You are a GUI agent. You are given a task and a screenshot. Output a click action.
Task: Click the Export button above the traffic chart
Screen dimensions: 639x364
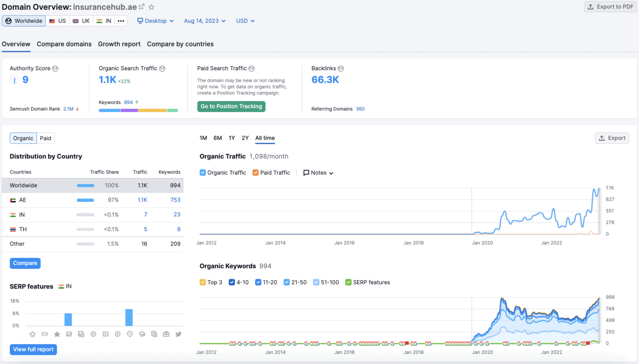pos(612,138)
